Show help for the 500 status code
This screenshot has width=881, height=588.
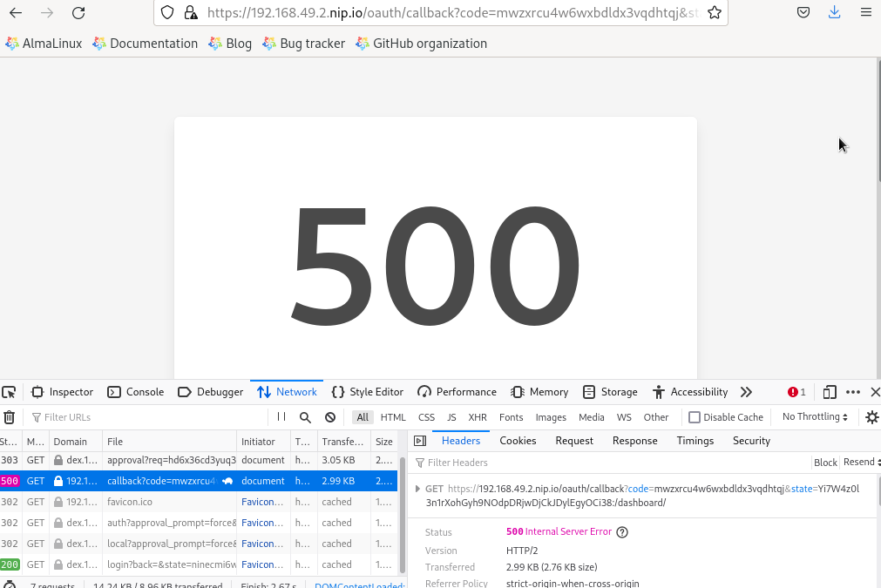point(622,532)
